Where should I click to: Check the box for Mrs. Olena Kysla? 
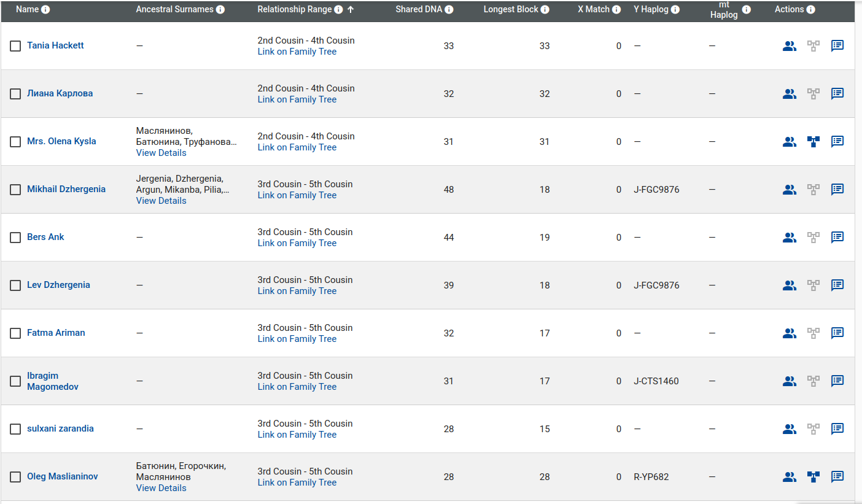click(x=15, y=142)
